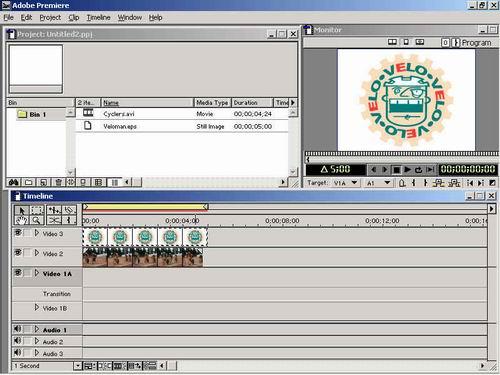Create a new bin using the folder icon
Viewport: 500px width, 375px height.
(x=29, y=182)
